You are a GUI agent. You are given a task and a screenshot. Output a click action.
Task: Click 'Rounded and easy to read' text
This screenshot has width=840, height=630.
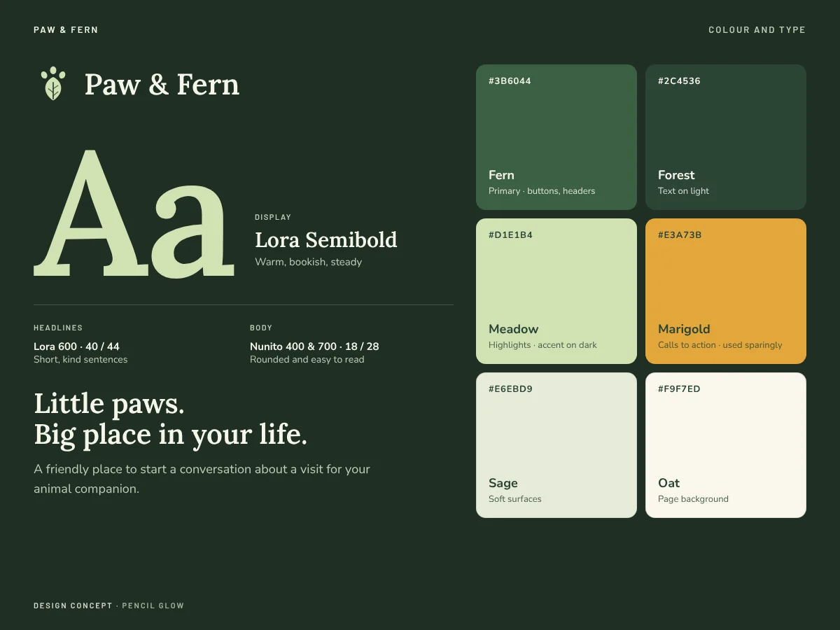point(307,359)
